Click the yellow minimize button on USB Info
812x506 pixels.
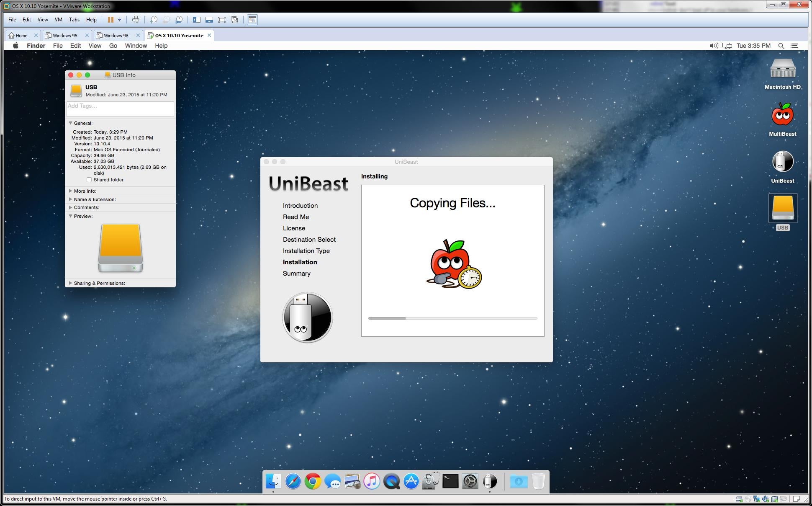(x=79, y=75)
